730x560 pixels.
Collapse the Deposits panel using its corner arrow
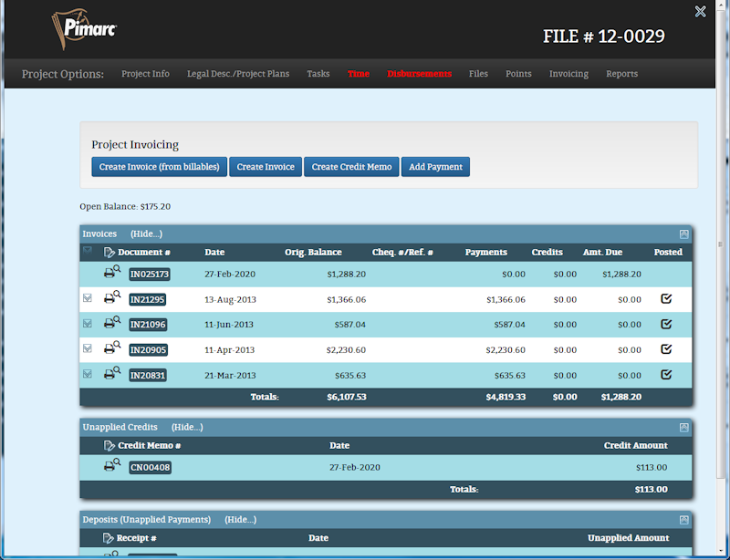pos(683,520)
